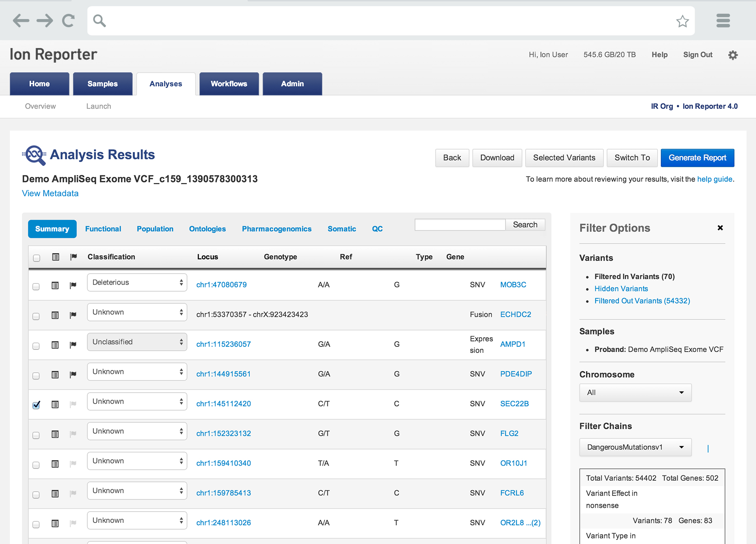Open the chr1:47080679 locus link
Viewport: 756px width, 544px height.
pyautogui.click(x=221, y=285)
